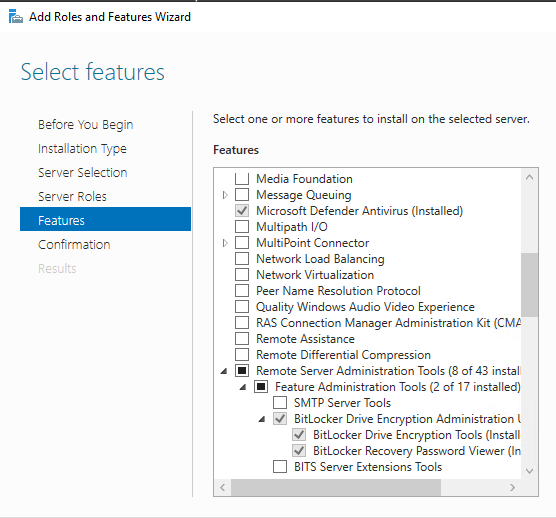Click BitLocker Drive Encryption Tools checkbox

click(299, 435)
